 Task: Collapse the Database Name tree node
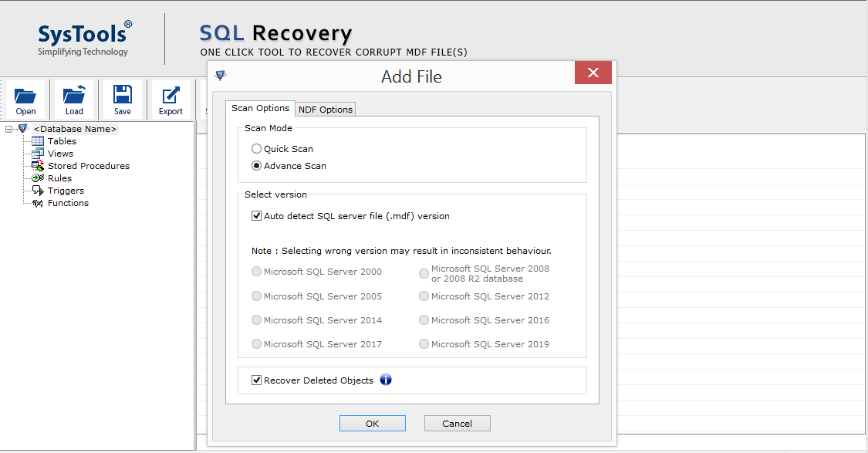[7, 129]
